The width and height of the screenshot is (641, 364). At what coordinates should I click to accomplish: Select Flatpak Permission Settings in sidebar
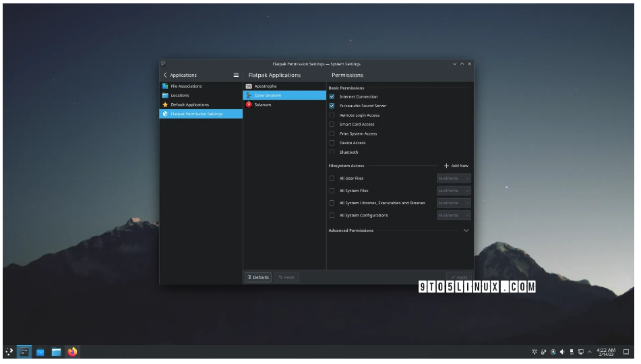tap(201, 114)
